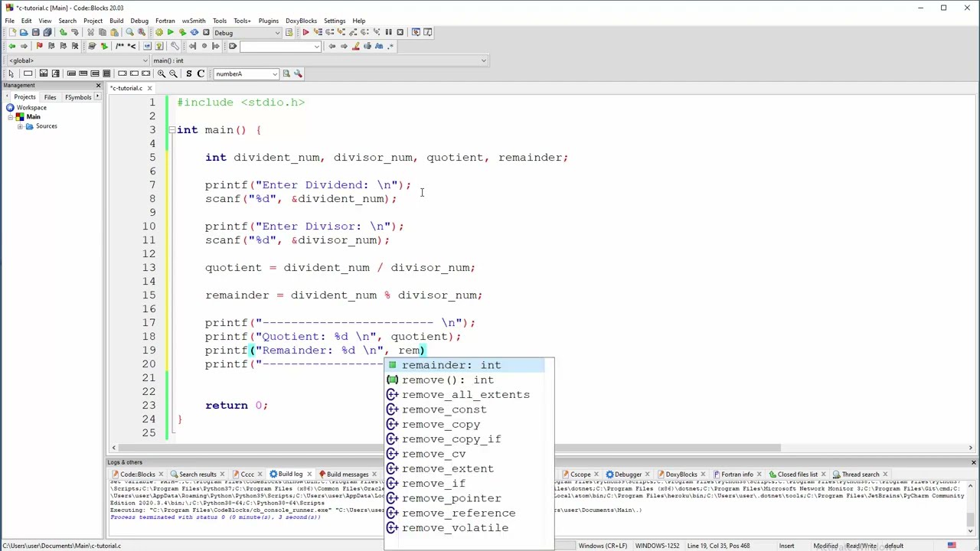Select remainder: int autocomplete suggestion

(x=465, y=365)
